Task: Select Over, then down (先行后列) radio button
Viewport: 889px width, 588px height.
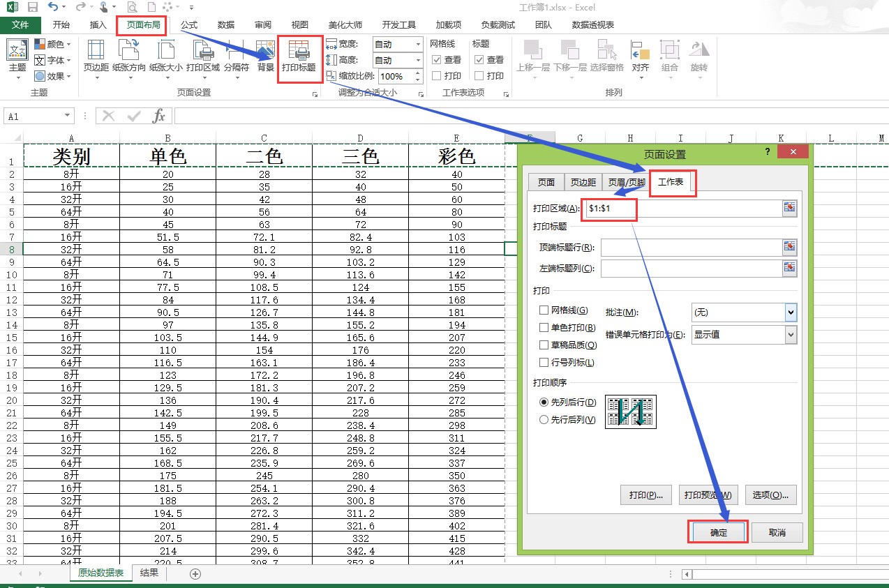Action: (x=544, y=420)
